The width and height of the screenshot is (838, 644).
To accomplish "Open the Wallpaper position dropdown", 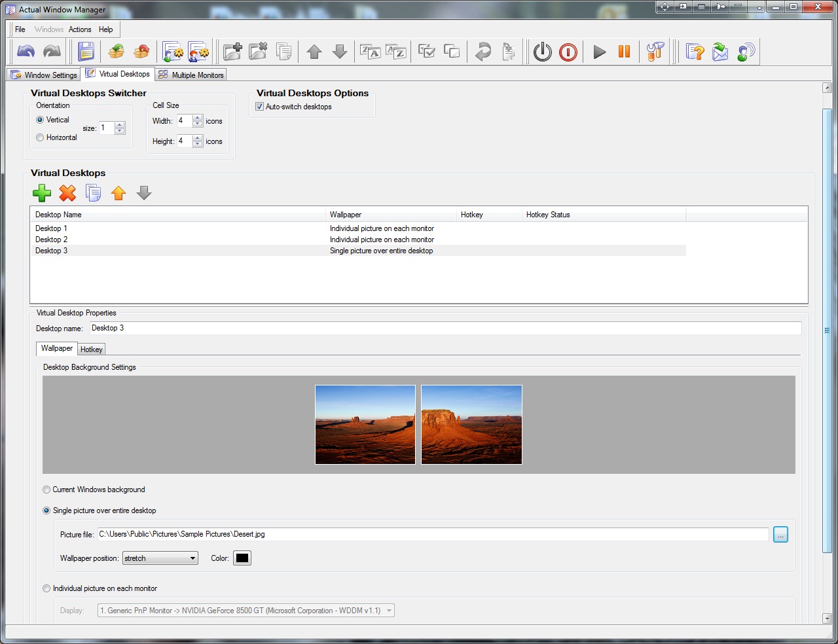I will click(193, 558).
